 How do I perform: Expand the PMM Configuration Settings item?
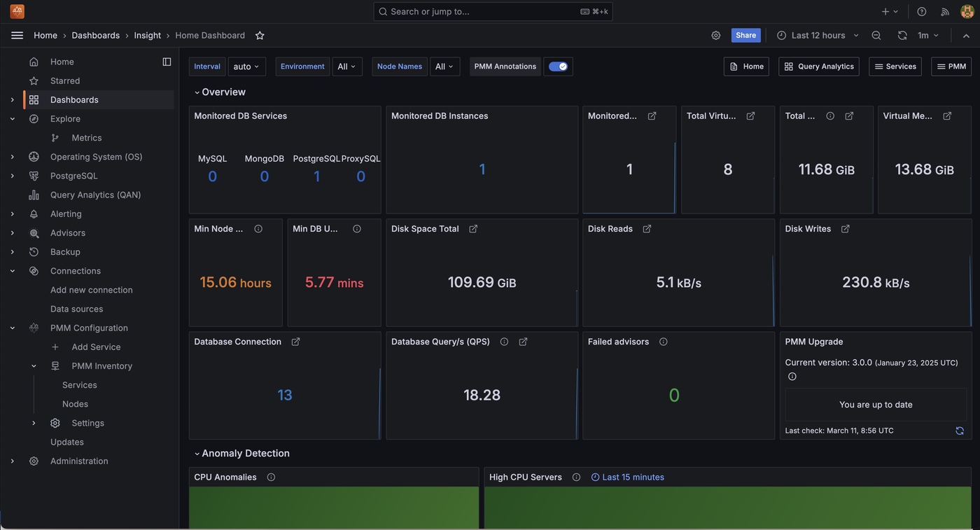click(x=33, y=423)
